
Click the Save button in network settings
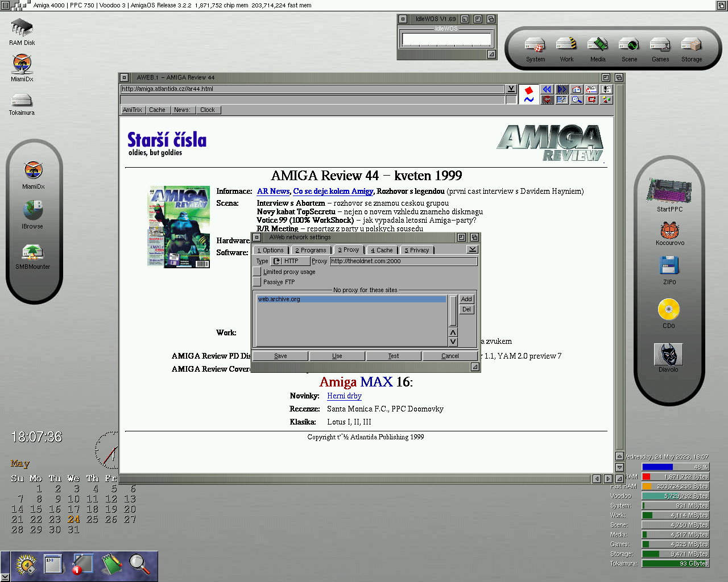click(x=280, y=356)
